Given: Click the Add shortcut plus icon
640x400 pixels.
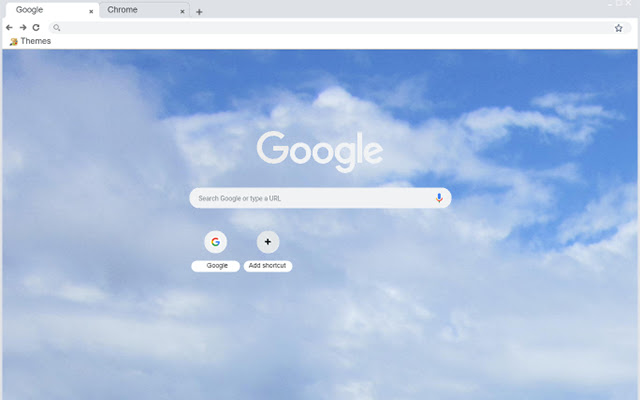Looking at the screenshot, I should pos(268,242).
